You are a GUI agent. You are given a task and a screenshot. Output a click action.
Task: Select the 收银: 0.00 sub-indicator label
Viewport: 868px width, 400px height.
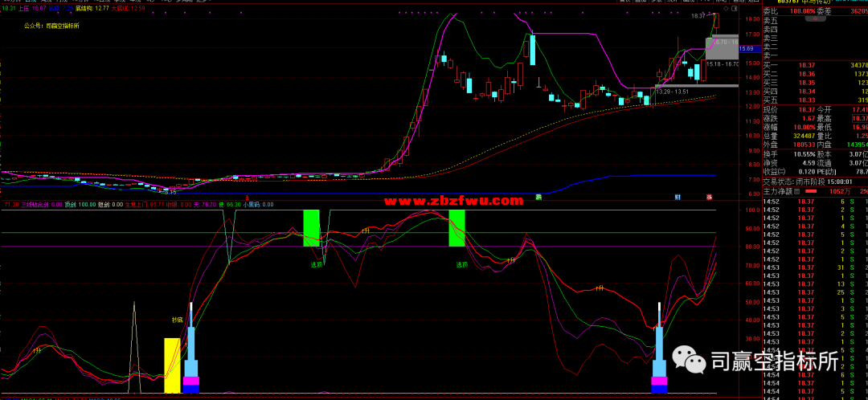pyautogui.click(x=178, y=204)
